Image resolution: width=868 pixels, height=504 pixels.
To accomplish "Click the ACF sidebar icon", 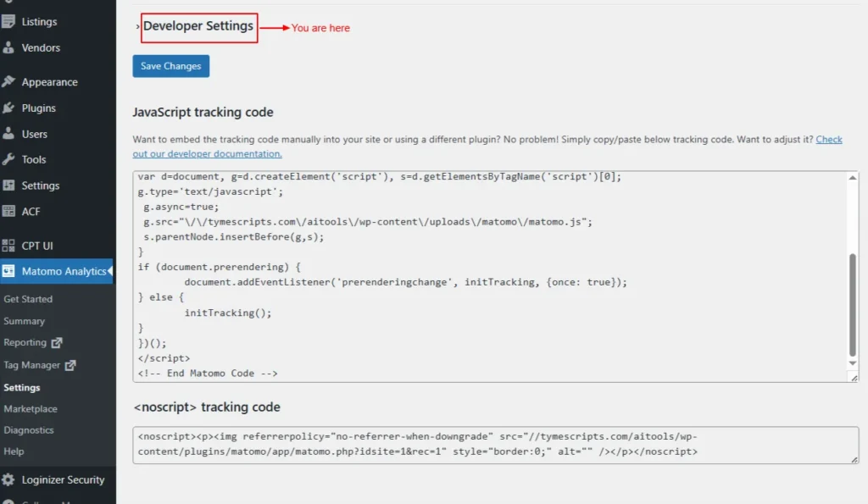I will pos(8,211).
